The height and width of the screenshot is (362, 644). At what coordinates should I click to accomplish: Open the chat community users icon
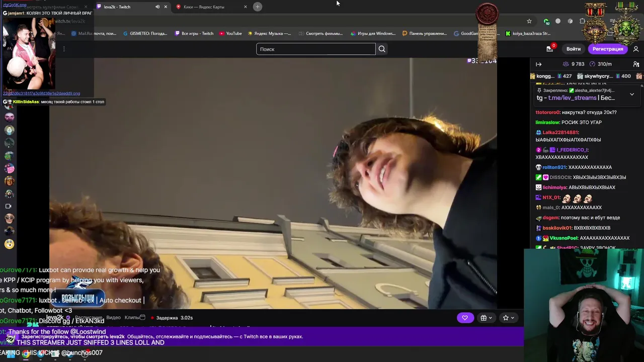636,64
